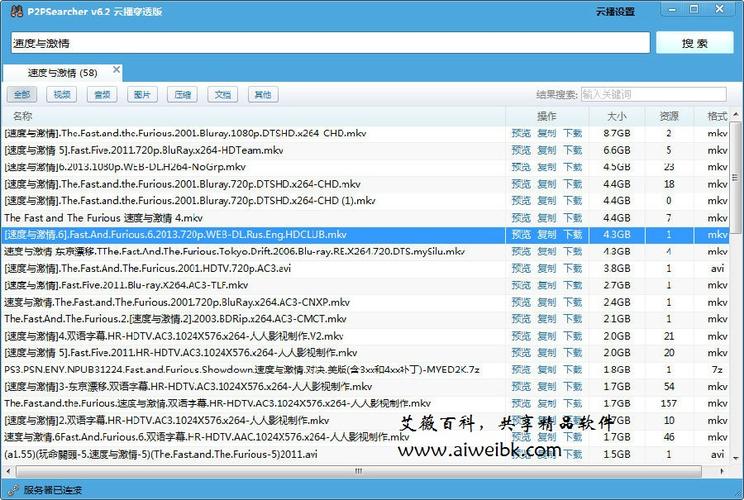This screenshot has height=500, width=744.
Task: Select the 全部 filter button
Action: 22,95
